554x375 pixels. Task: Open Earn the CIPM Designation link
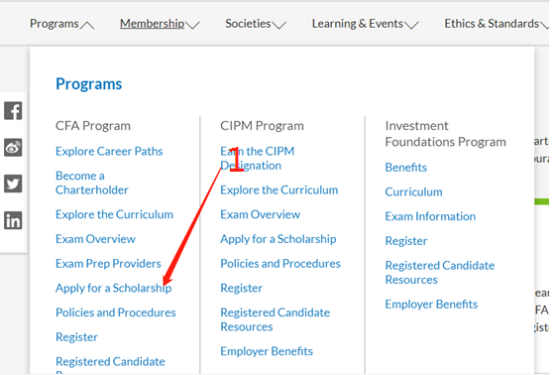257,158
